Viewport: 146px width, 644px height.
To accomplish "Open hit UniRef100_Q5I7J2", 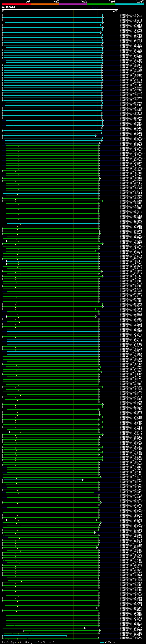I will point(131,502).
